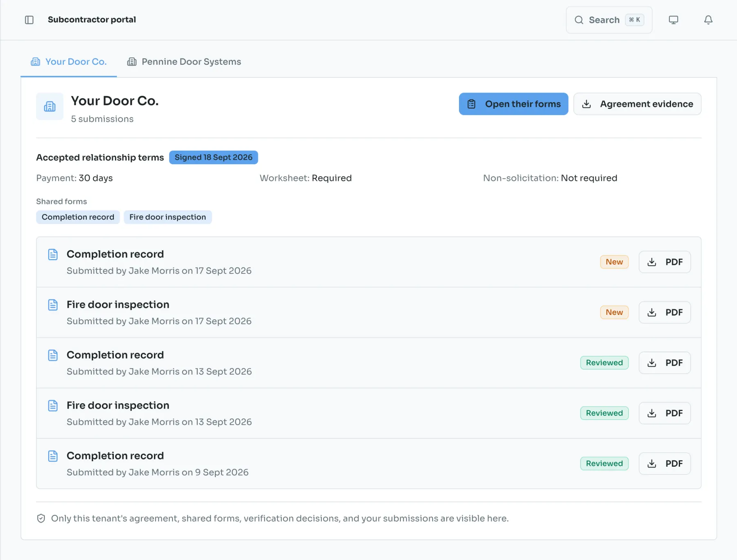Click the monitor display icon
Image resolution: width=737 pixels, height=560 pixels.
(674, 20)
